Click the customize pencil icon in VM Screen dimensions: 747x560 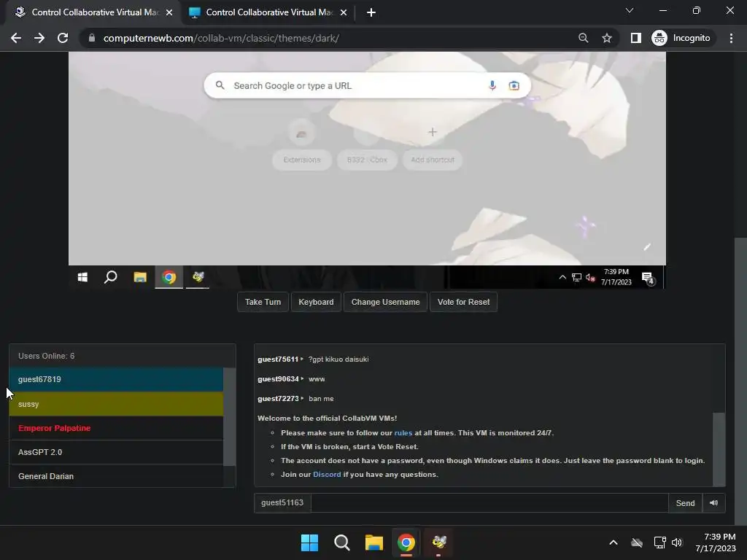(x=647, y=246)
